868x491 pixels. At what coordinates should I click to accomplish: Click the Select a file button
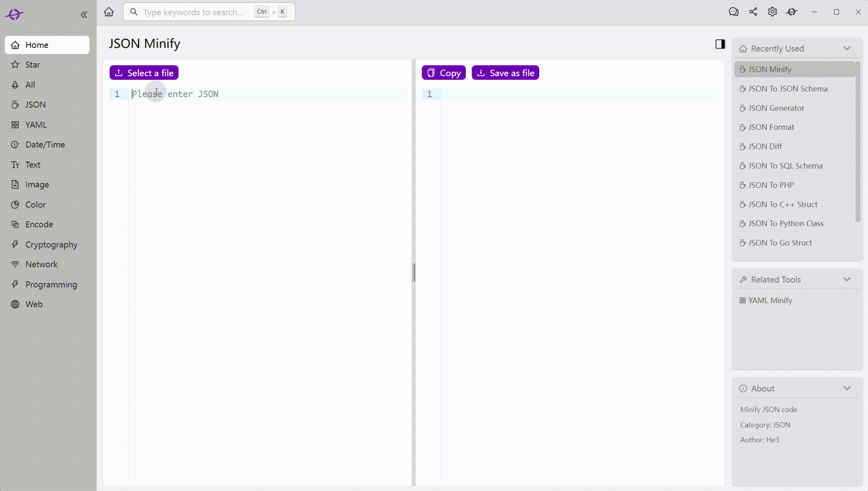pos(144,73)
